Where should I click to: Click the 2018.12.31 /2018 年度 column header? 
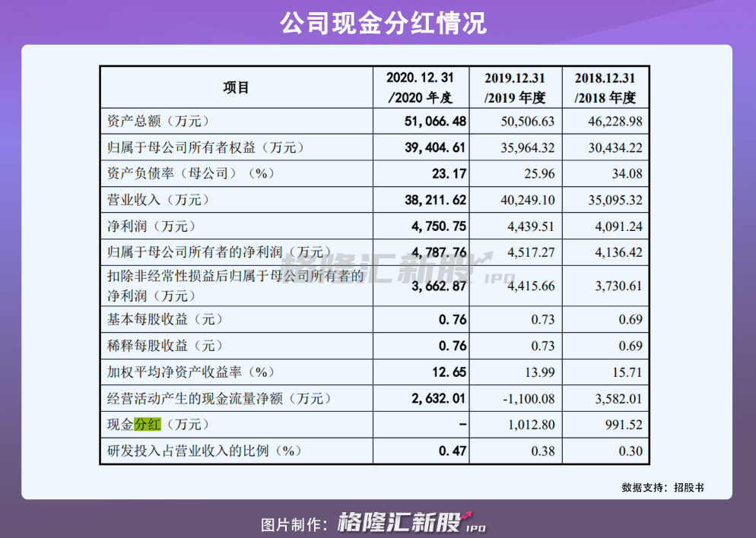[x=605, y=87]
